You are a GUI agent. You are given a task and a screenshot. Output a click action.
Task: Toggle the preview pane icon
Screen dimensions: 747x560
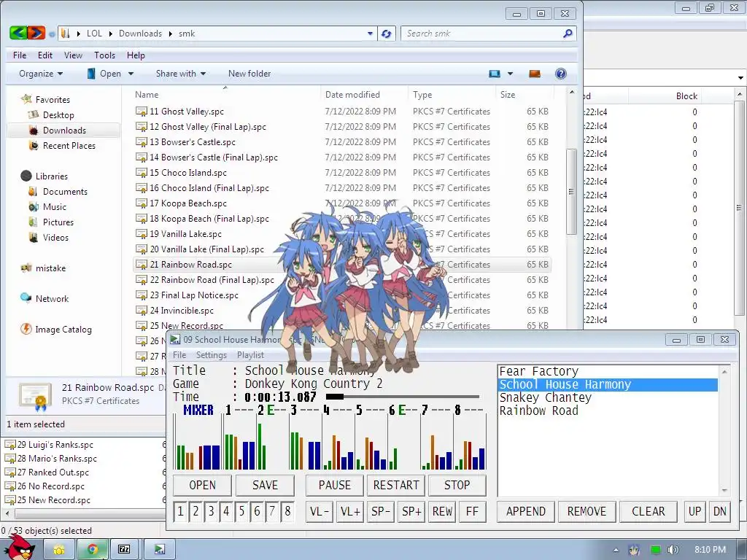pos(535,74)
